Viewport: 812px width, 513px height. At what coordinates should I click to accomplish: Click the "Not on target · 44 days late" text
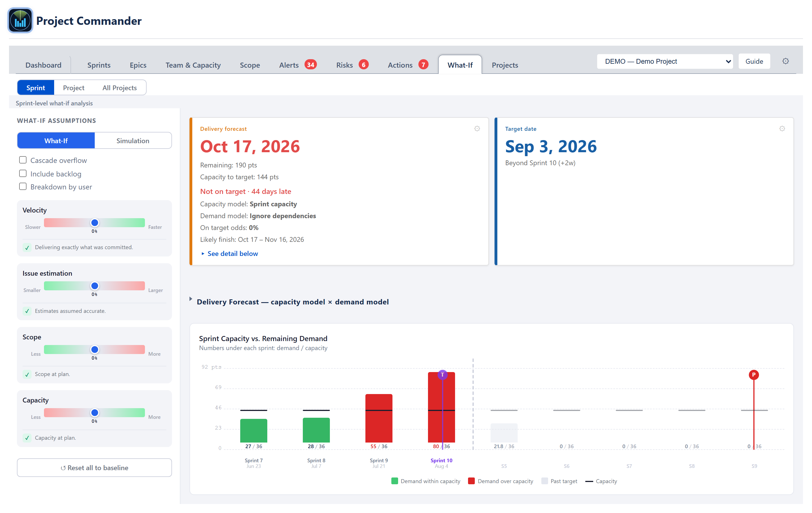point(246,191)
